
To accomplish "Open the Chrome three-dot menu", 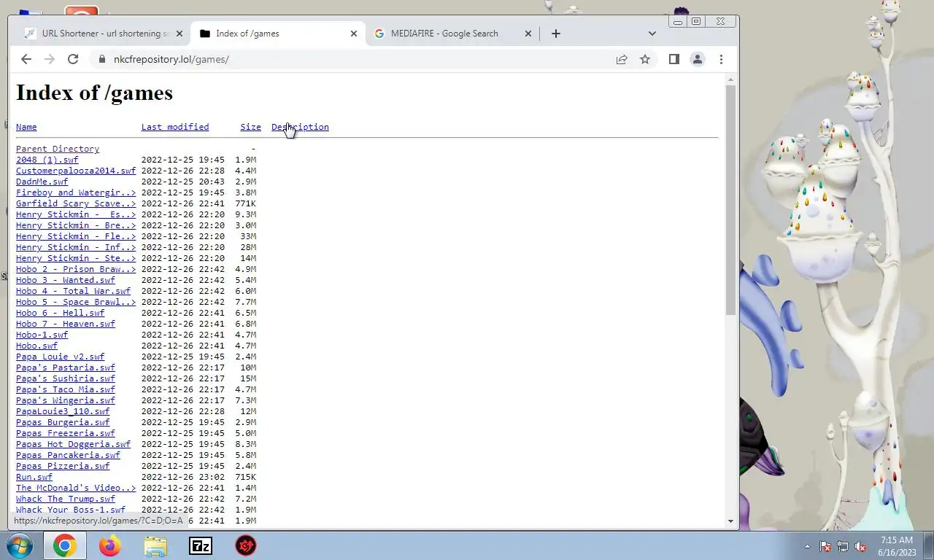I will point(721,59).
